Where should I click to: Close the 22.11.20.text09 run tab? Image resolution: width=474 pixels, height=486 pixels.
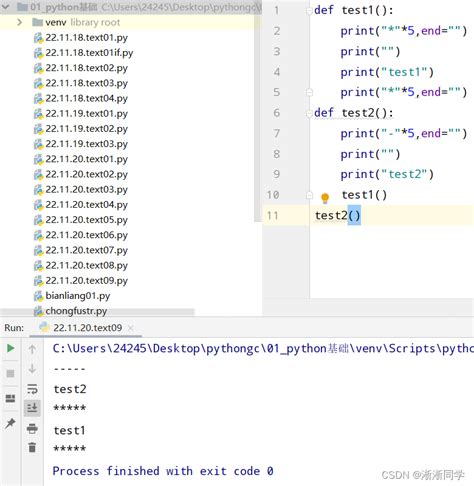click(131, 328)
